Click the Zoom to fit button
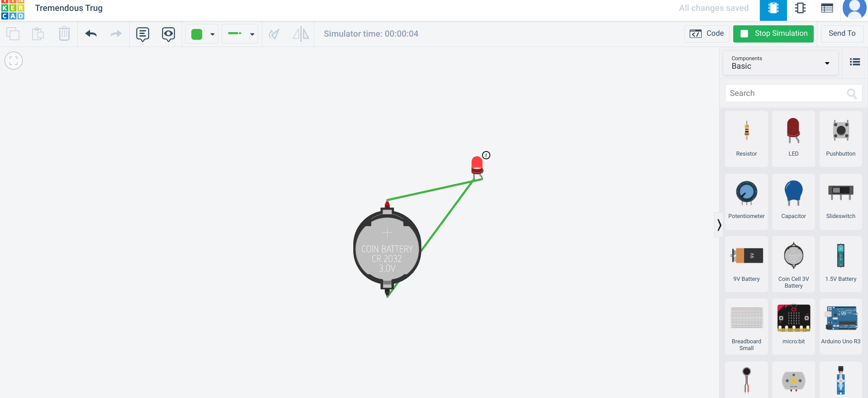Image resolution: width=868 pixels, height=398 pixels. [x=14, y=61]
